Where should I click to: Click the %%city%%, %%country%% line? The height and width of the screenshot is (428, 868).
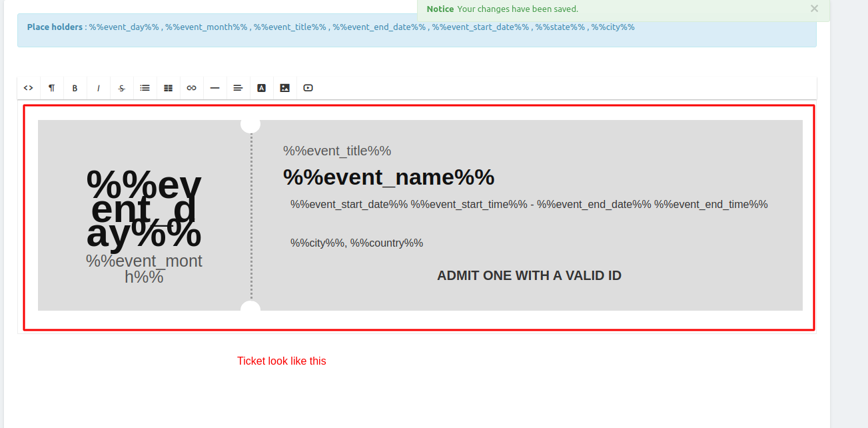(356, 243)
